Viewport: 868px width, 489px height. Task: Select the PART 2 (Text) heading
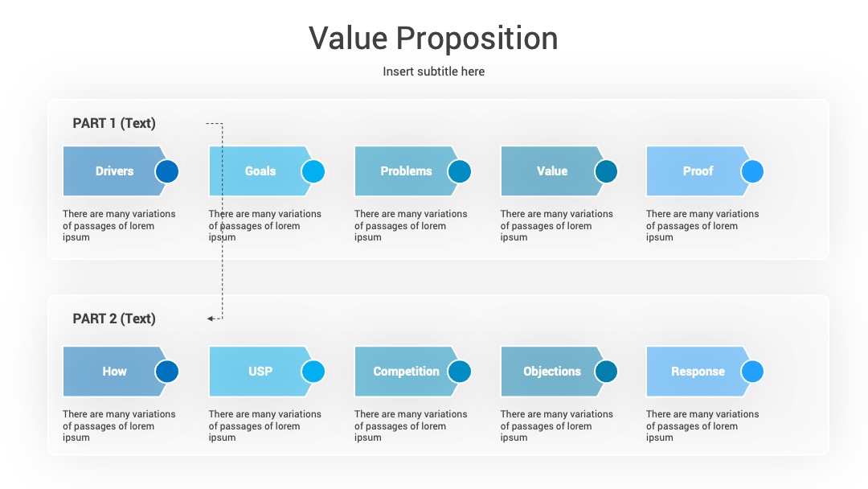click(x=114, y=318)
